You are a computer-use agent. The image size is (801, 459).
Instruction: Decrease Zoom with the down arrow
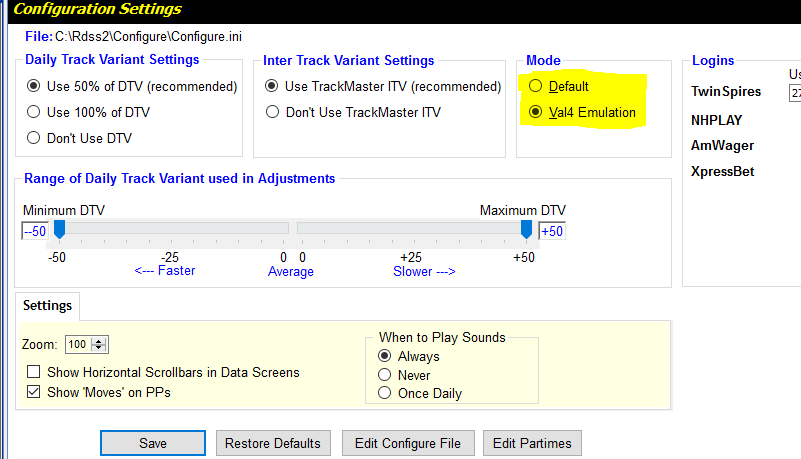point(99,348)
